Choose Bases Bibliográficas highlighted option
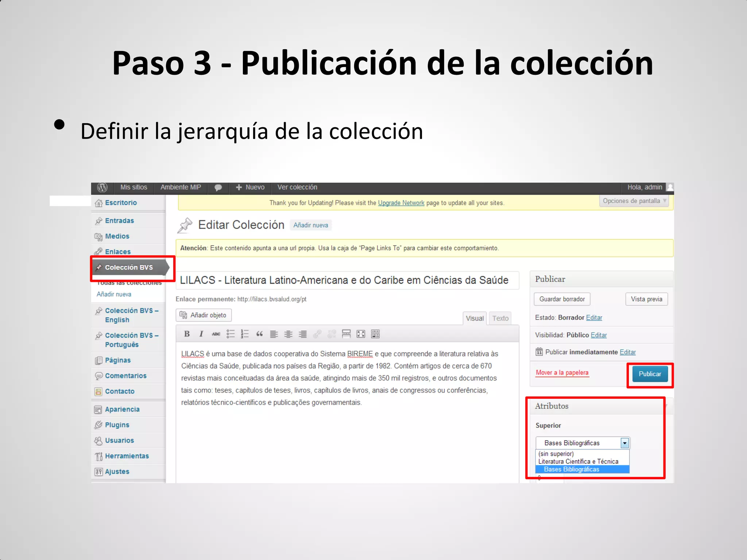 (x=582, y=469)
